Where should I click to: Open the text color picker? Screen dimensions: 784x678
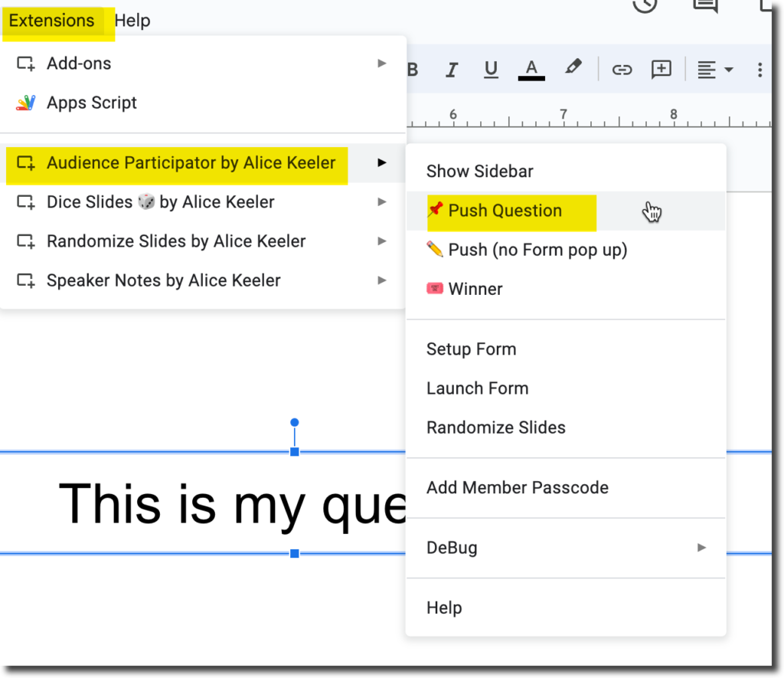coord(531,70)
